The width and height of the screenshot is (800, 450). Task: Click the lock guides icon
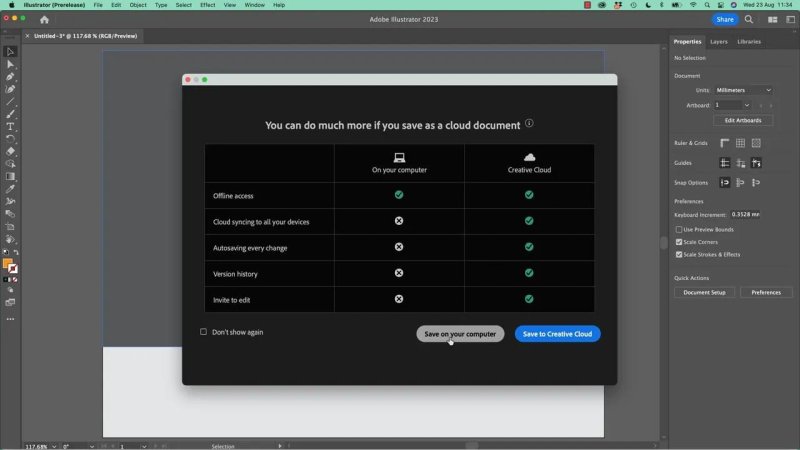pyautogui.click(x=740, y=163)
